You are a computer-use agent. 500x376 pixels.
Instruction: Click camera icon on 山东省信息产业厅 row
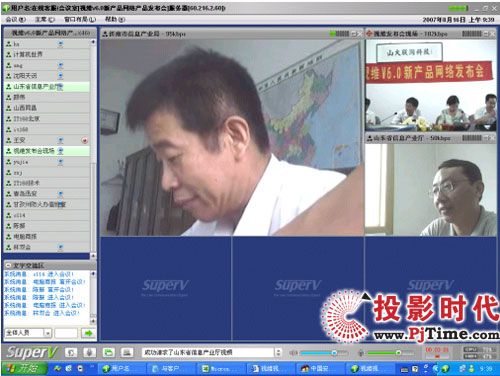pyautogui.click(x=60, y=87)
